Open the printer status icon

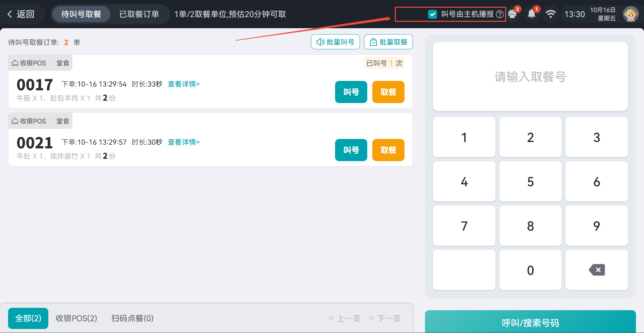coord(512,14)
